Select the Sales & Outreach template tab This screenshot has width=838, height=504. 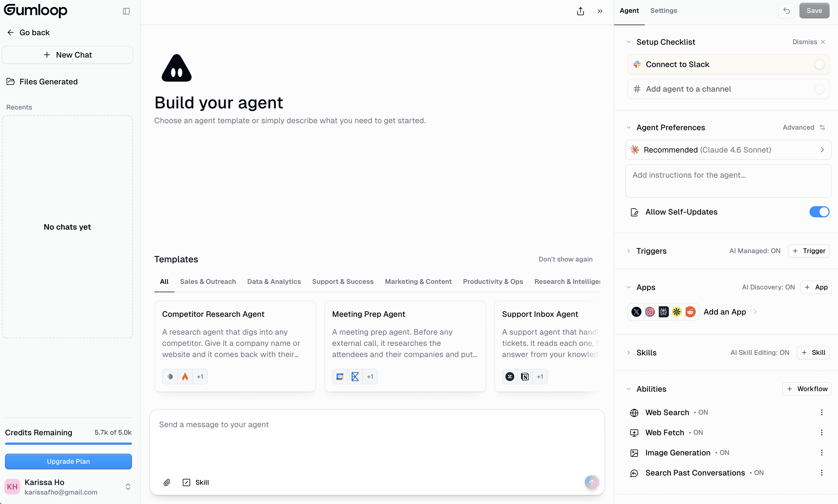click(208, 282)
